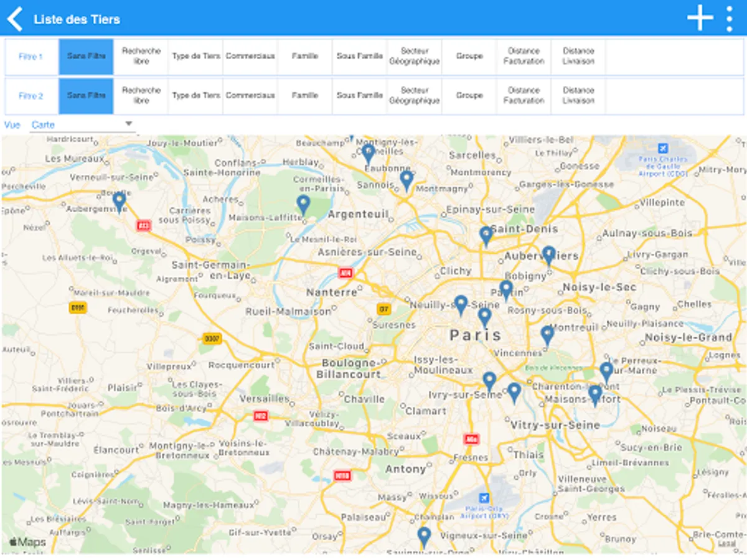Select the map pin above Vitry-sur-Seine

(x=514, y=393)
